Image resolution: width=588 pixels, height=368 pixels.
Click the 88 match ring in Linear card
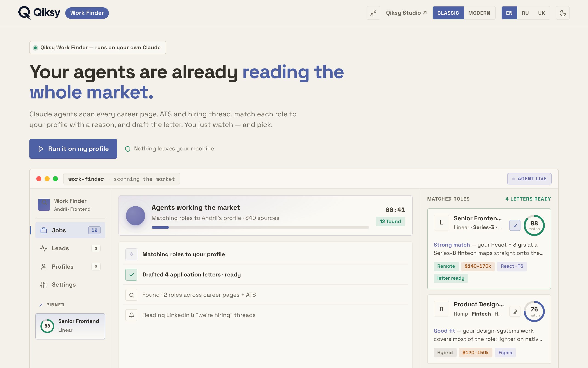534,225
